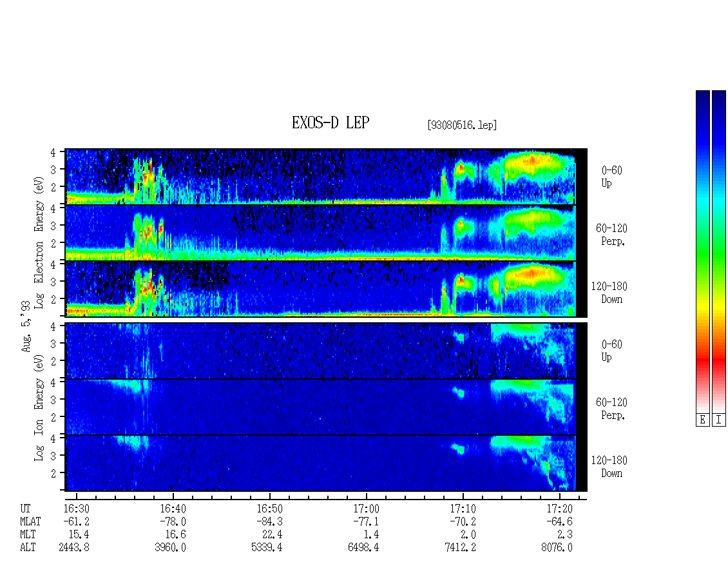Click the UT row header

point(25,509)
